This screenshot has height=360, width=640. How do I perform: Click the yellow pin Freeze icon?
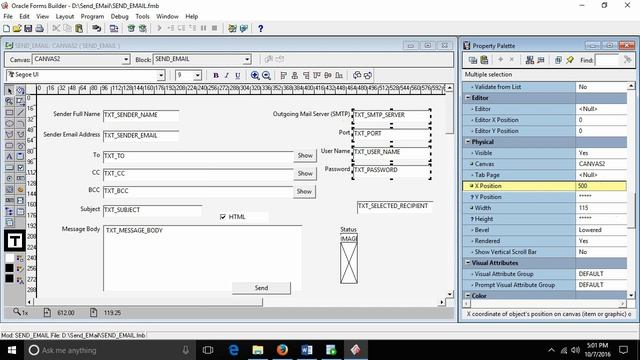tap(570, 60)
